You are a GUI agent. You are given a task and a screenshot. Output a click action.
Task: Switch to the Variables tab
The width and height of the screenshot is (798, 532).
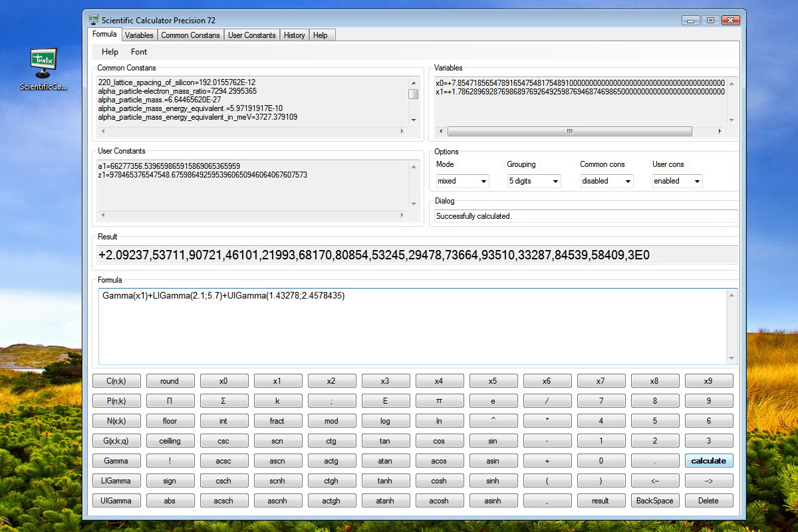[139, 35]
